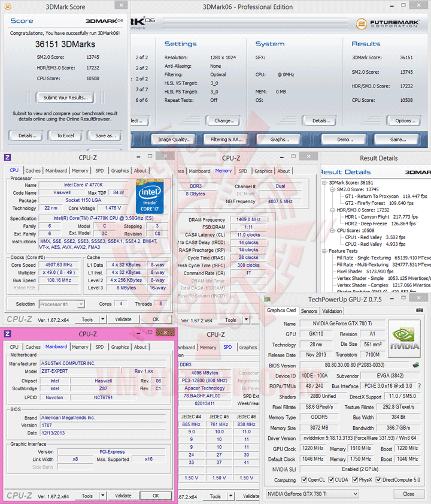Viewport: 431px width, 504px height.
Task: Click Submit Your Results button
Action: click(x=65, y=98)
